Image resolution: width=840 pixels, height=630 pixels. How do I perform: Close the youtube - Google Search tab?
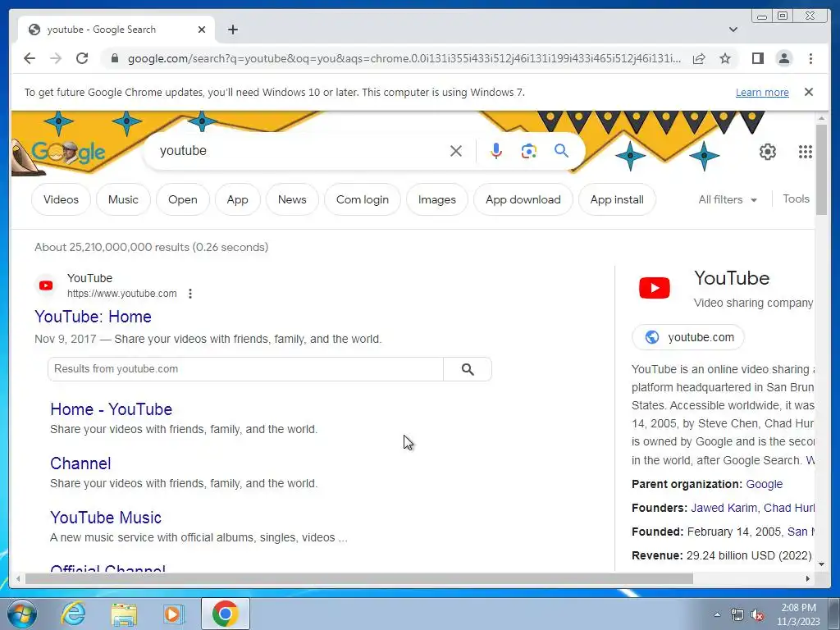click(x=202, y=30)
